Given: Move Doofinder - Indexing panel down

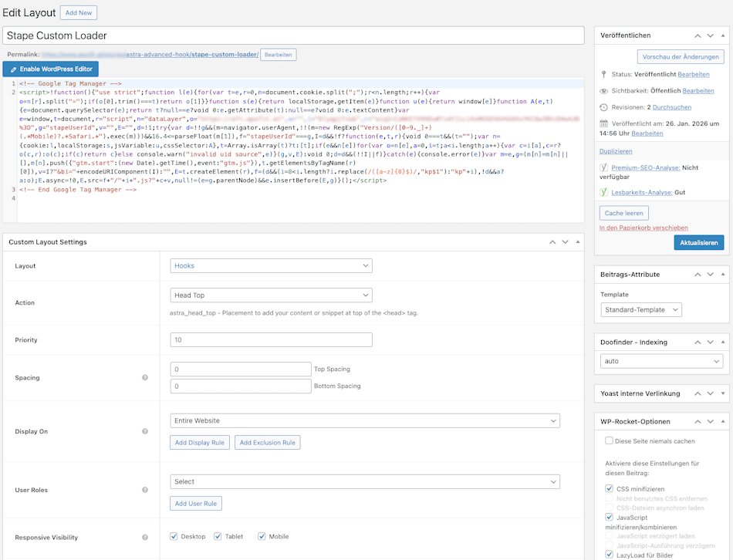Looking at the screenshot, I should pyautogui.click(x=711, y=342).
